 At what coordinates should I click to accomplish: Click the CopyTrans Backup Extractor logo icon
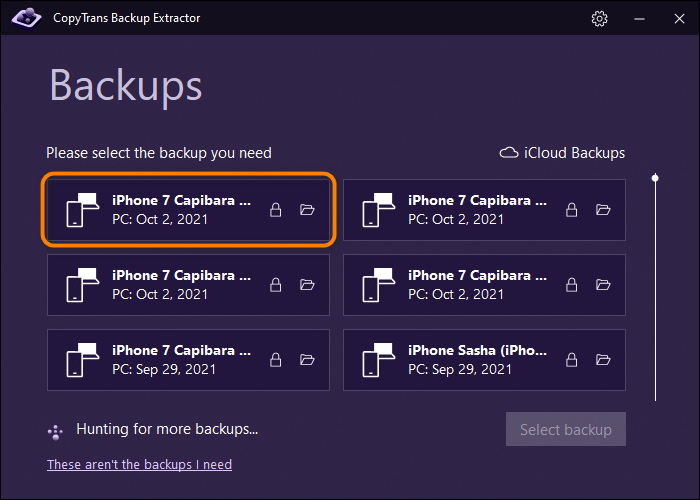(26, 18)
